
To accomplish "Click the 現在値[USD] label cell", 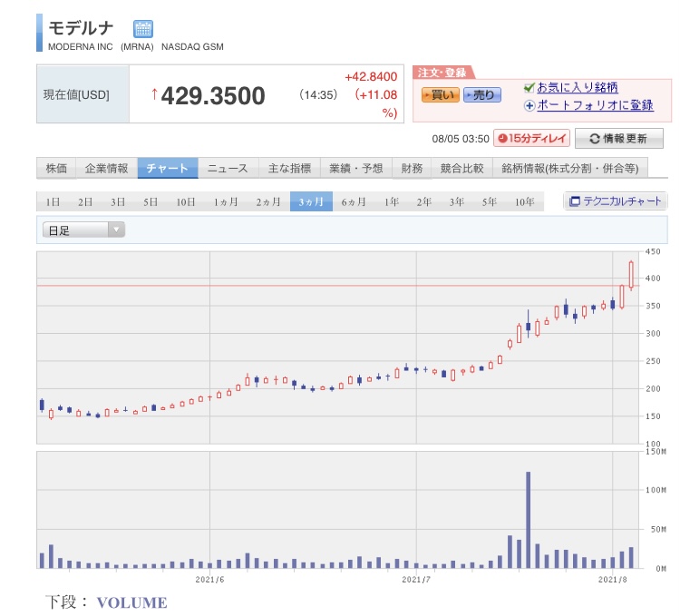I will 83,94.
